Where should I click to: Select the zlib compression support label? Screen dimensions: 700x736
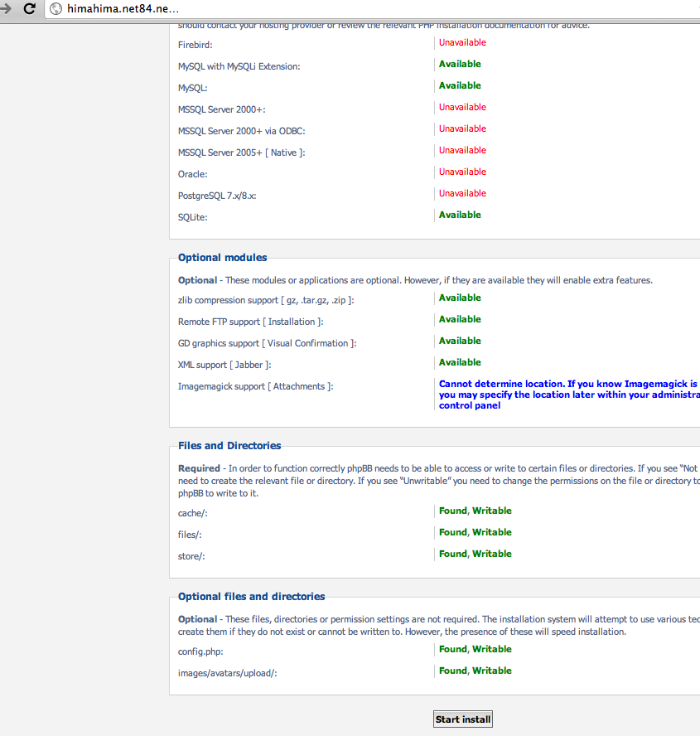coord(271,300)
